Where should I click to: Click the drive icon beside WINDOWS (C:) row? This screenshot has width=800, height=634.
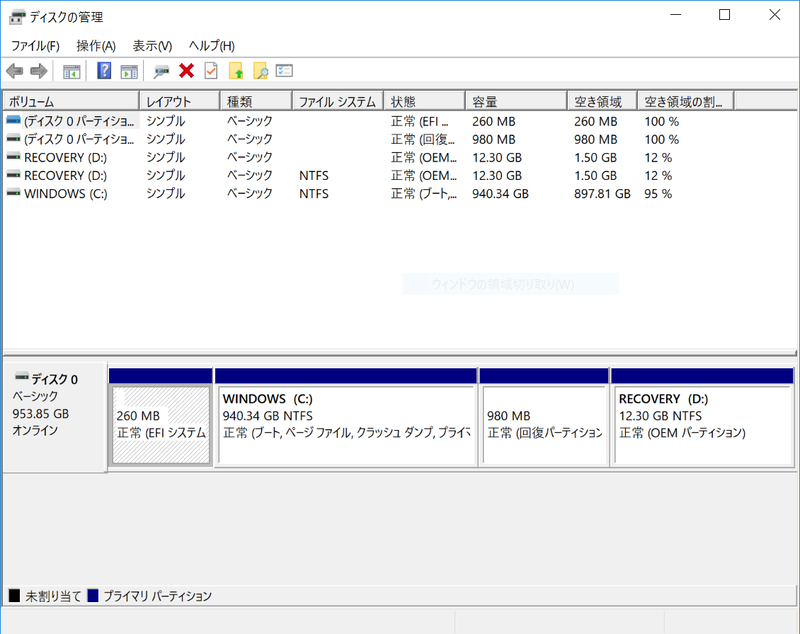tap(14, 193)
